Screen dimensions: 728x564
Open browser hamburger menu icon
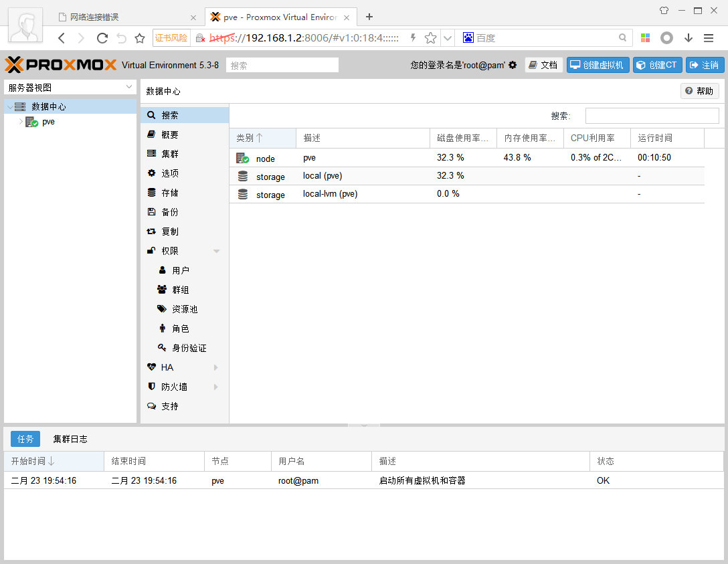click(x=709, y=38)
